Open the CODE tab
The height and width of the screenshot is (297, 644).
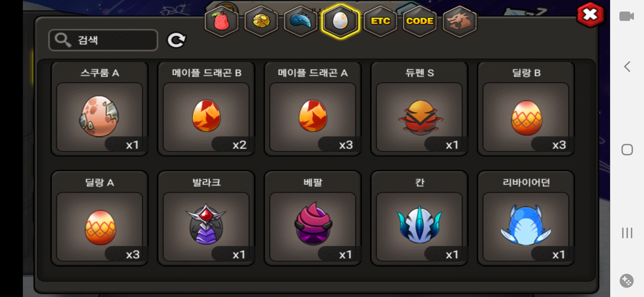(420, 21)
